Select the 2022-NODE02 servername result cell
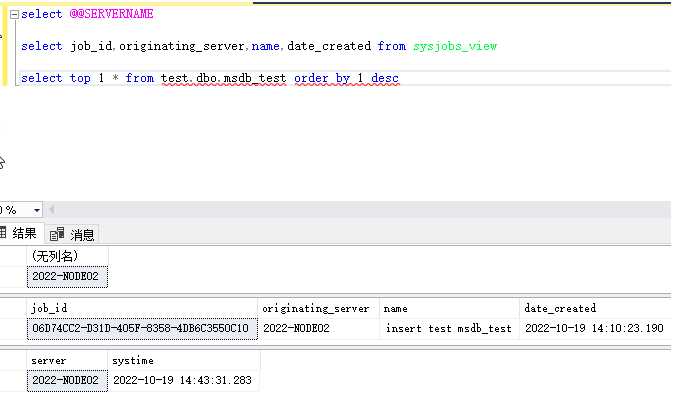Screen dimensions: 676x397 point(67,277)
